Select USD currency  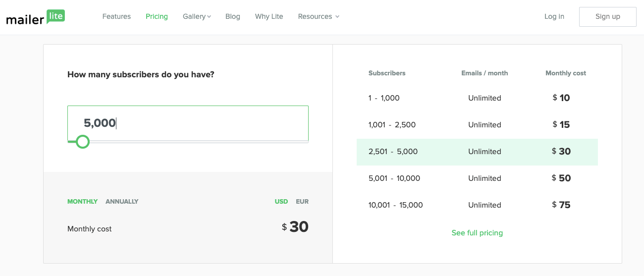[281, 201]
